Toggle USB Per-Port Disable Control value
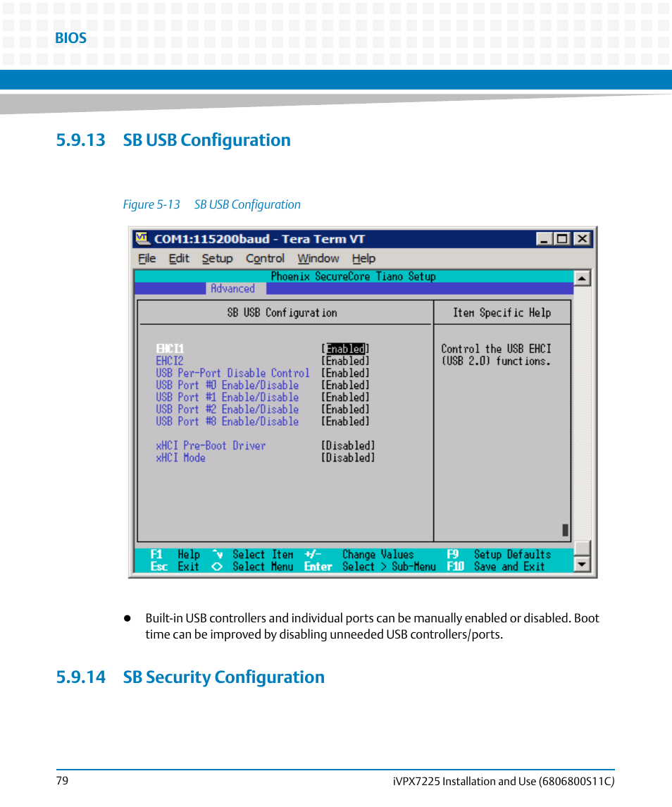672x807 pixels. tap(346, 373)
